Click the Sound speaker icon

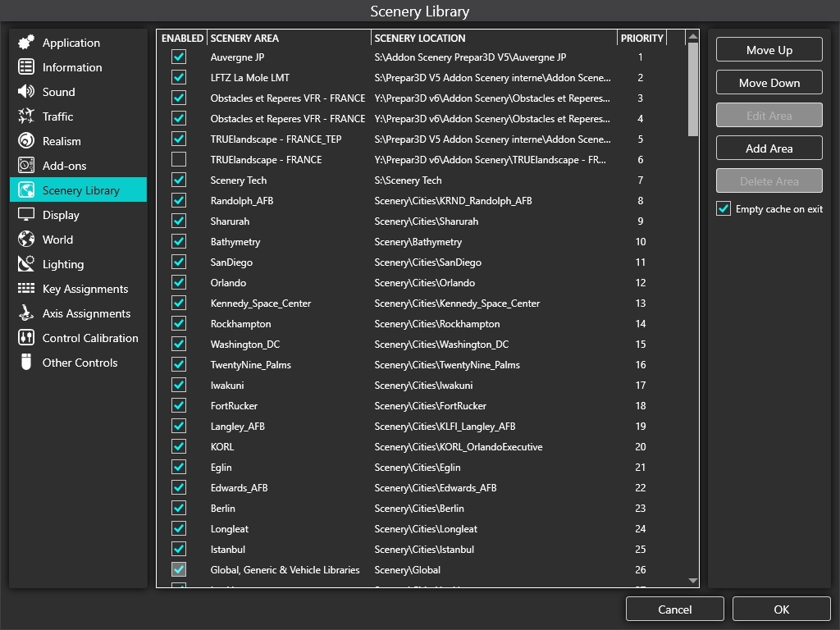click(26, 92)
